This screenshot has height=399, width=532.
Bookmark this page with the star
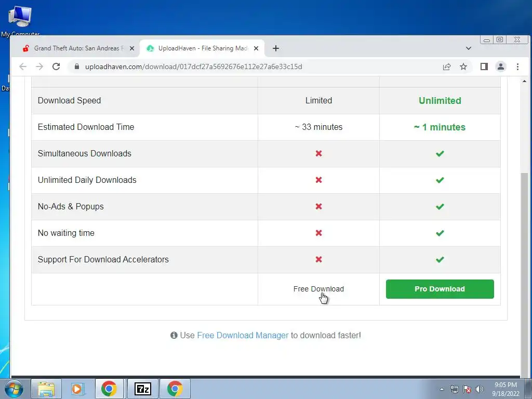click(463, 66)
